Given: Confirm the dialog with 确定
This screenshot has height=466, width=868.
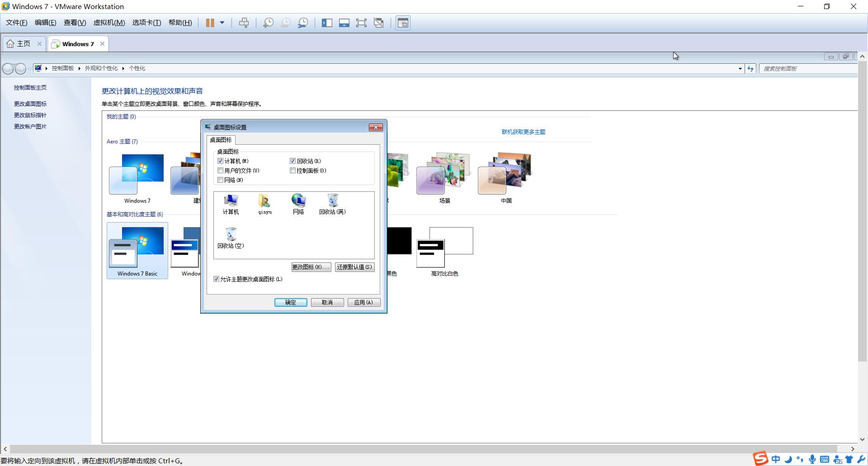Looking at the screenshot, I should 291,302.
